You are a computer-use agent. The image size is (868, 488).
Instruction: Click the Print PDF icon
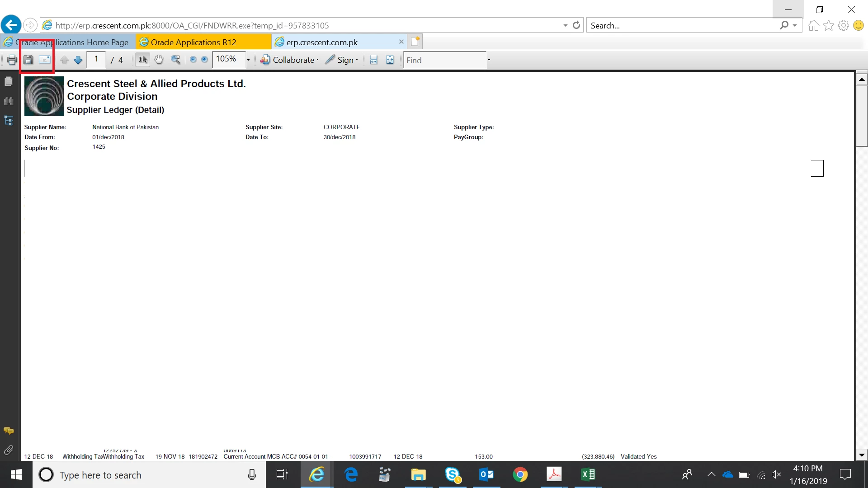click(x=12, y=60)
